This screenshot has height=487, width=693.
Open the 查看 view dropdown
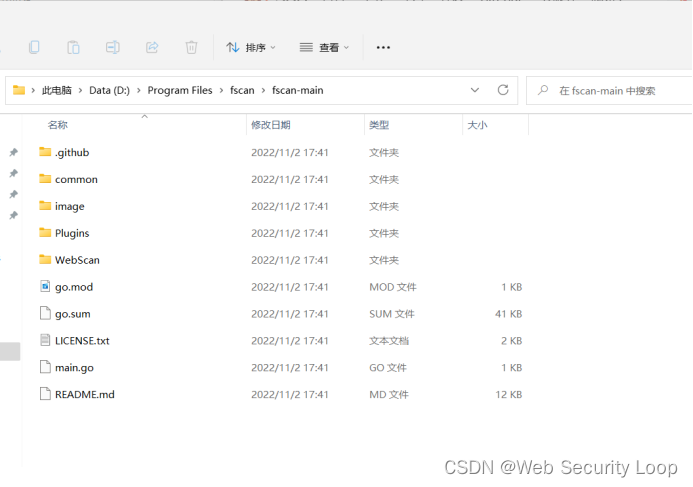pos(325,47)
